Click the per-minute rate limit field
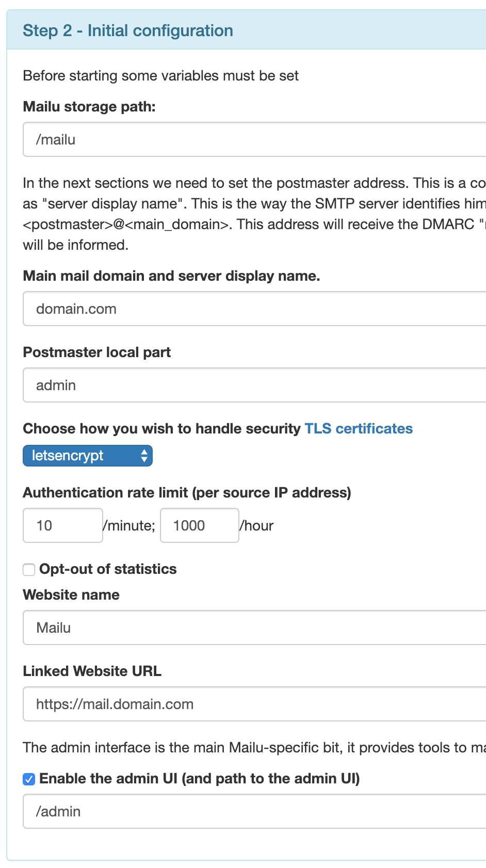486x868 pixels. (63, 525)
